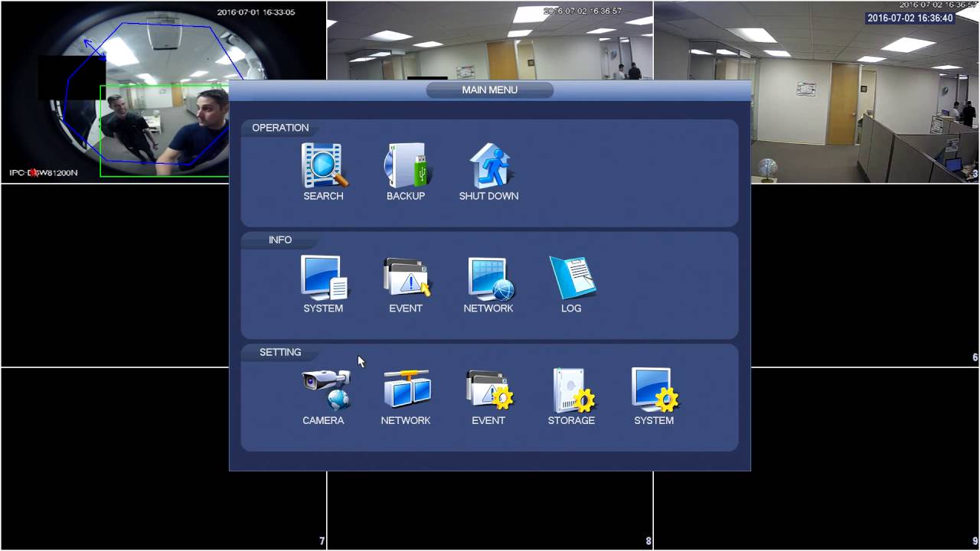Select the empty channel 8 view
Viewport: 980px width, 551px height.
coord(490,510)
